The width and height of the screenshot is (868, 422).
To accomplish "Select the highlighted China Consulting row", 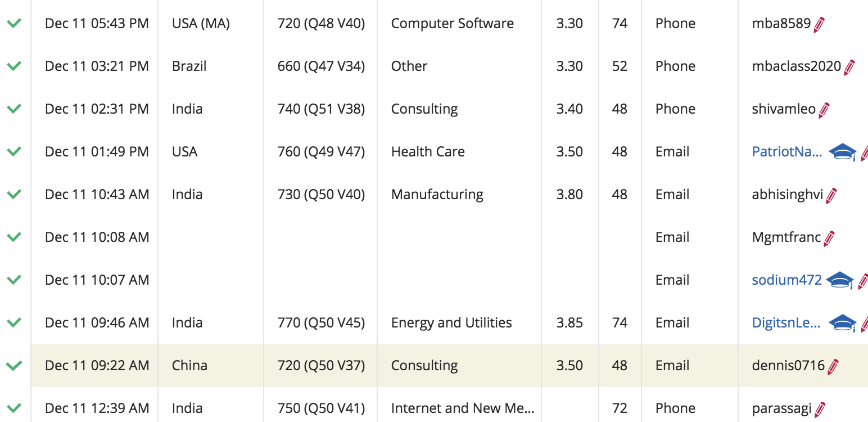I will (x=394, y=365).
